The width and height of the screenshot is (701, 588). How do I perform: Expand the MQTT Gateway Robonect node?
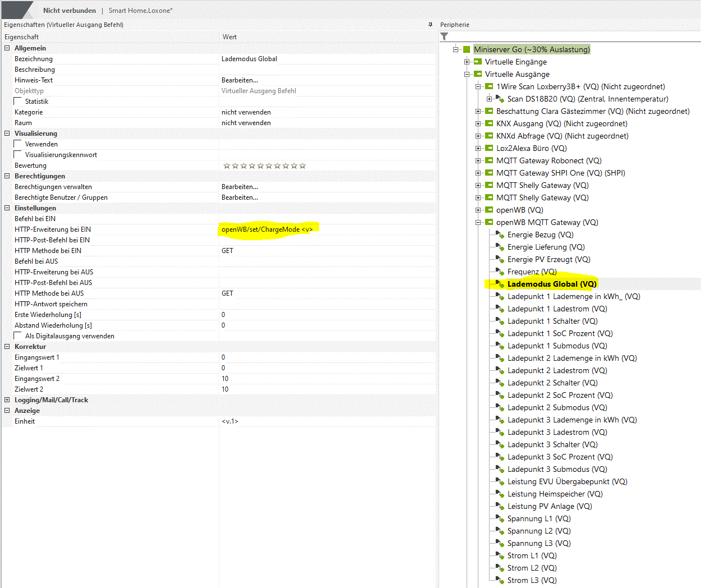point(478,160)
